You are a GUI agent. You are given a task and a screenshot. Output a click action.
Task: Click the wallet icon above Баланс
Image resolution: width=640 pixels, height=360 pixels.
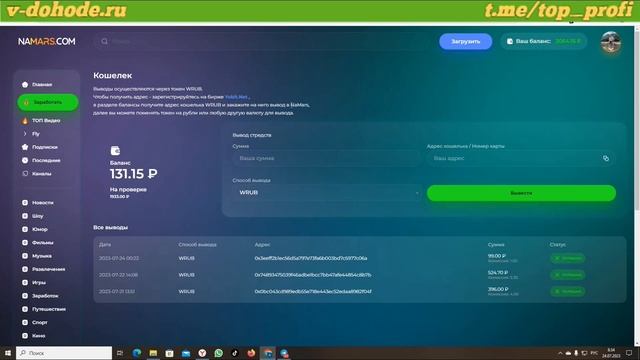click(x=115, y=151)
